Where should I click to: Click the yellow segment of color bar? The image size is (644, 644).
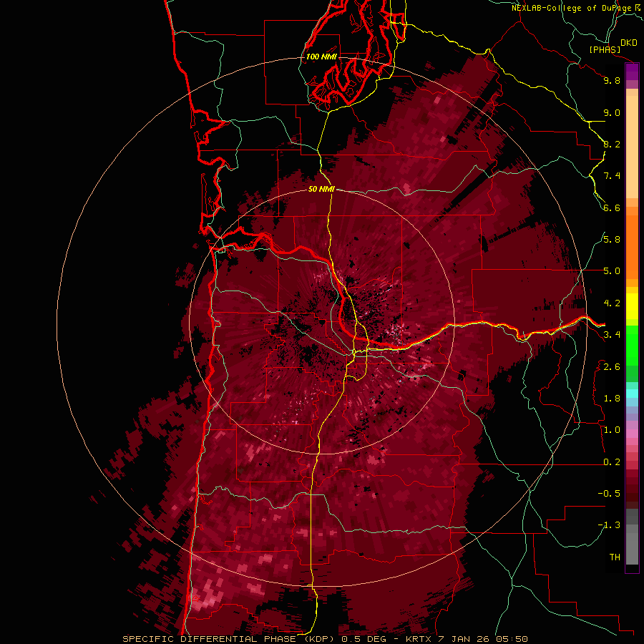632,306
